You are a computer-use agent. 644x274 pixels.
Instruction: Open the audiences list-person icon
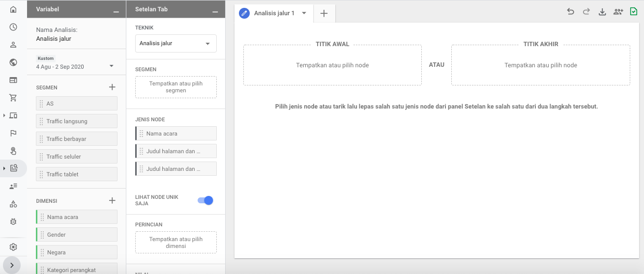(x=13, y=186)
